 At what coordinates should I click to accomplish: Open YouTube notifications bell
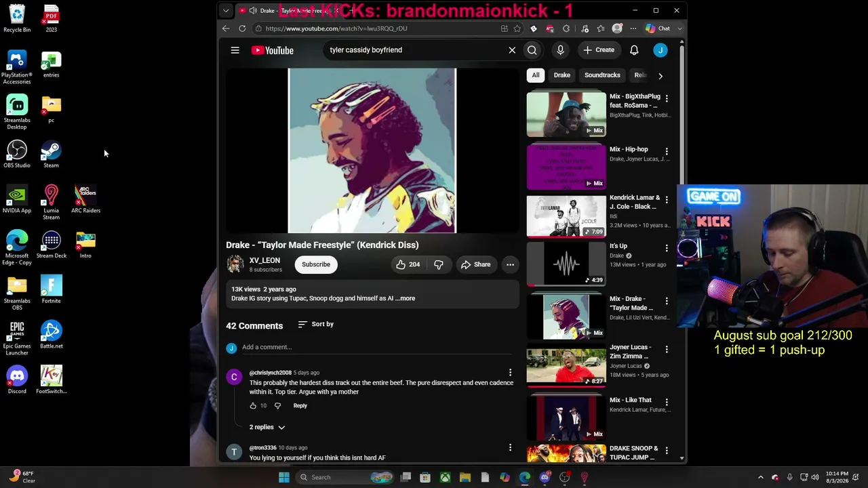tap(634, 50)
